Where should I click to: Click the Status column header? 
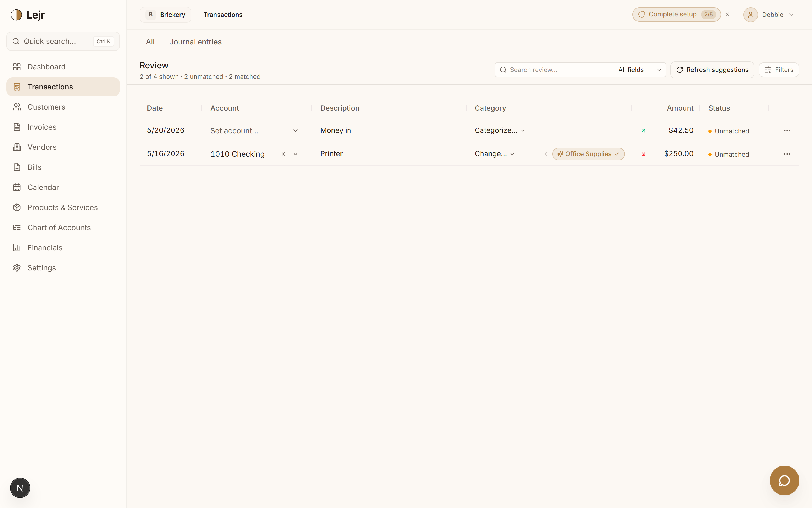click(x=719, y=108)
